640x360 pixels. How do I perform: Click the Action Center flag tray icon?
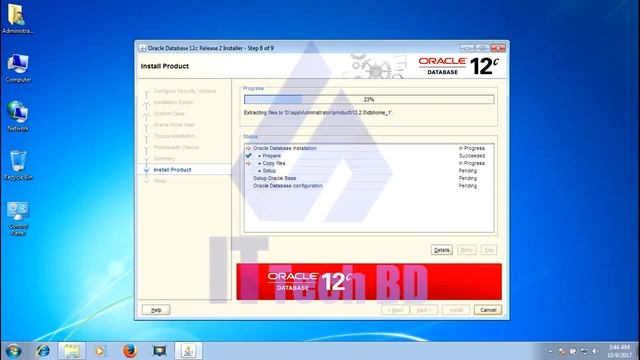tap(573, 351)
